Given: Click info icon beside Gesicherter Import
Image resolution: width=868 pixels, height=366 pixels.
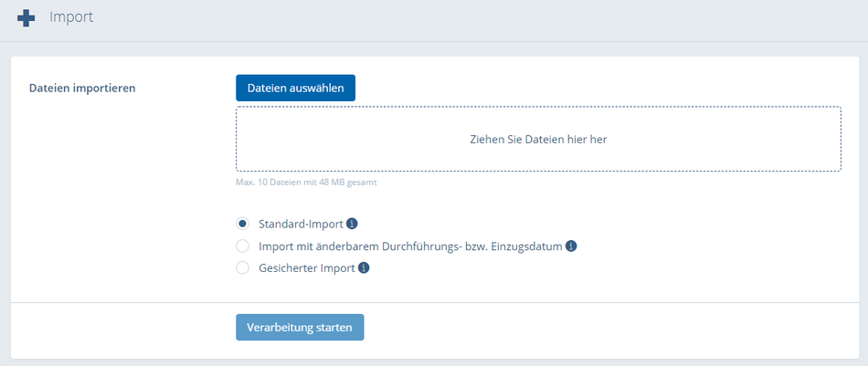Looking at the screenshot, I should point(364,268).
